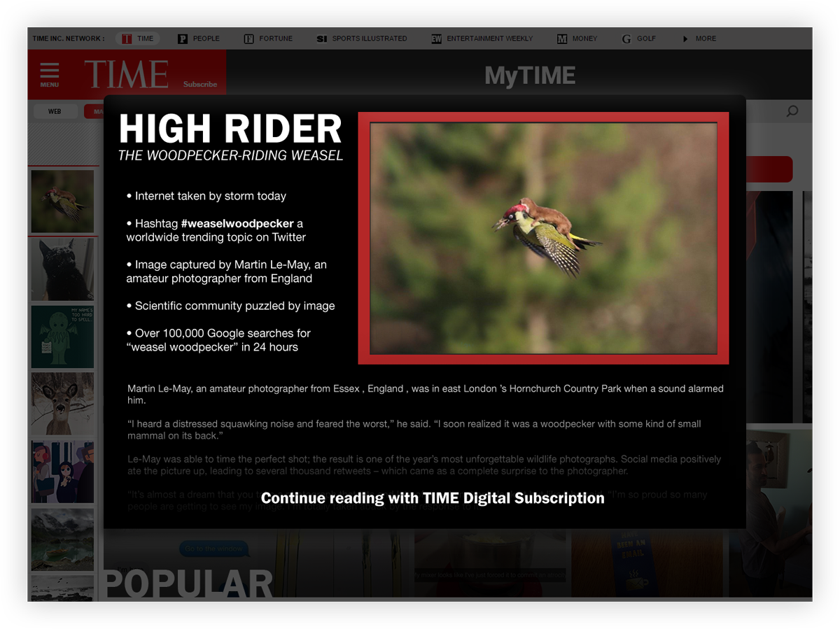840x629 pixels.
Task: Click the Entertainment Weekly EW icon
Action: coord(436,39)
